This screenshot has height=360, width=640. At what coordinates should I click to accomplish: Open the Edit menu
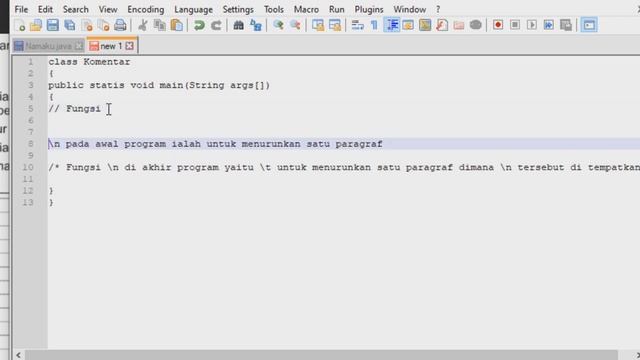45,9
